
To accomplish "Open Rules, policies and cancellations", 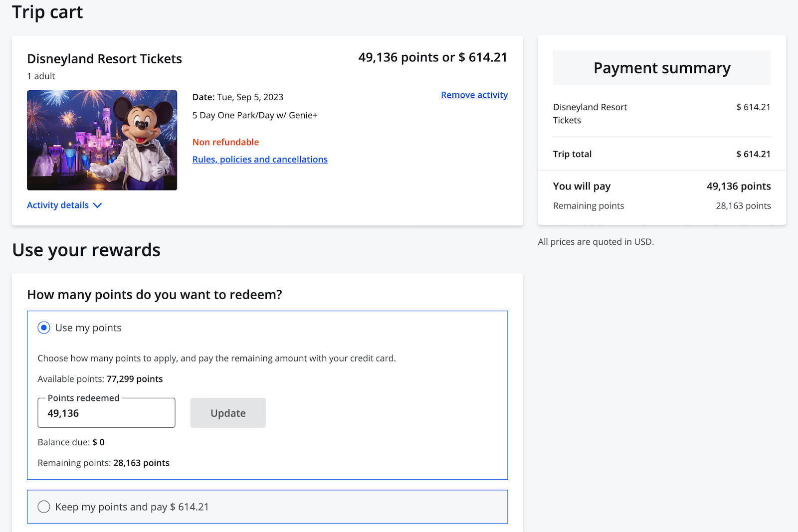I will tap(260, 159).
